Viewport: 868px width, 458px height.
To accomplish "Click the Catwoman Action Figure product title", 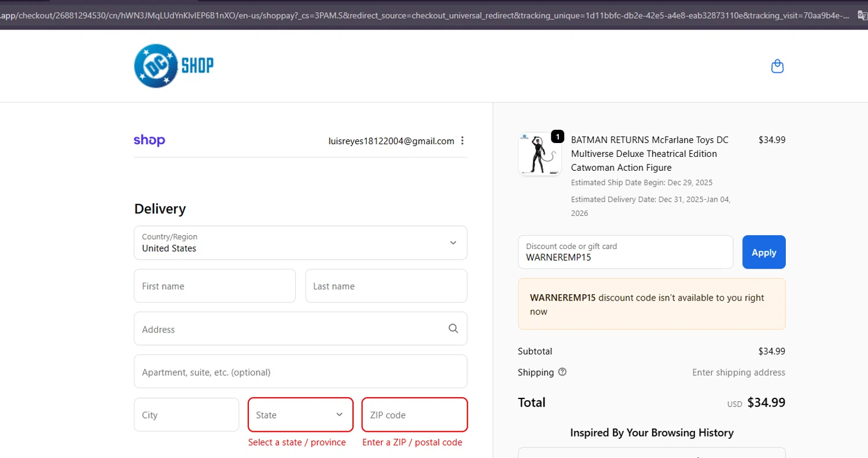I will tap(649, 153).
